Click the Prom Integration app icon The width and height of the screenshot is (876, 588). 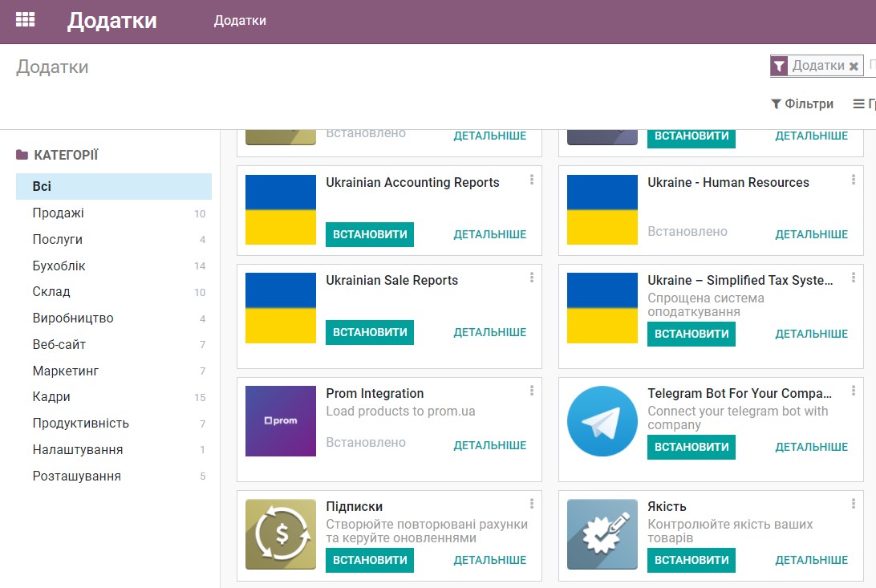tap(280, 421)
